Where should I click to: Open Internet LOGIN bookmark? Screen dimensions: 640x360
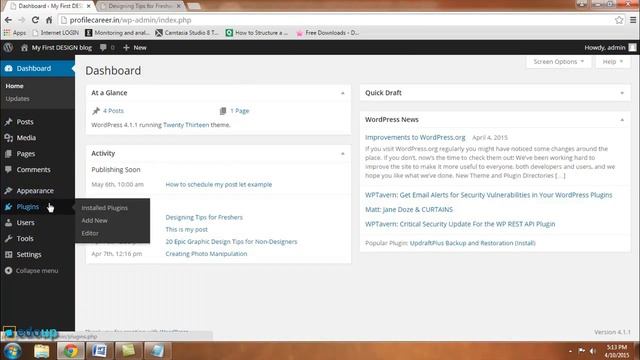pos(56,33)
